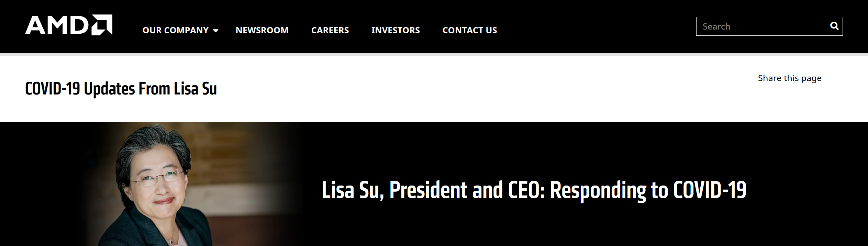The image size is (868, 246).
Task: Click the COVID-19 Updates From Lisa Su title
Action: [121, 89]
